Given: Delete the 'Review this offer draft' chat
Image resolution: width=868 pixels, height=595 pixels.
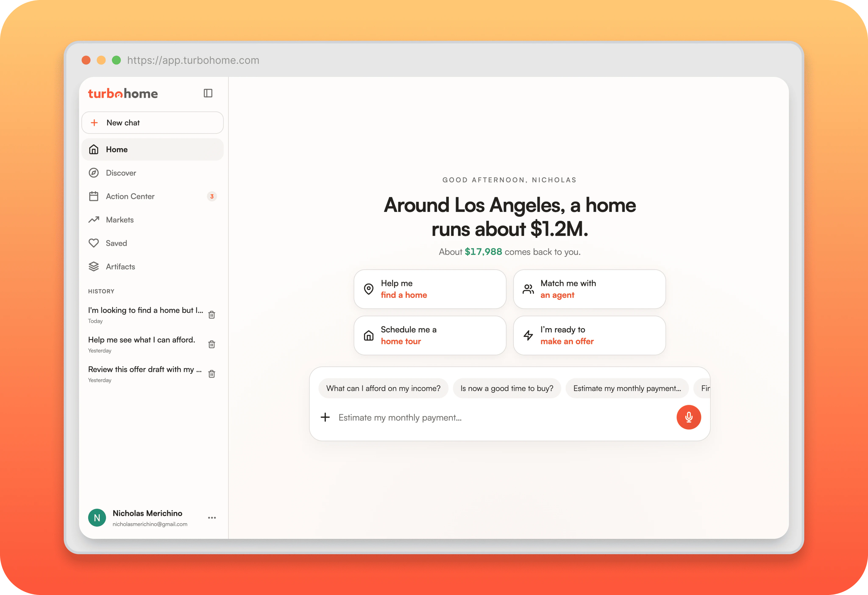Looking at the screenshot, I should click(x=212, y=373).
